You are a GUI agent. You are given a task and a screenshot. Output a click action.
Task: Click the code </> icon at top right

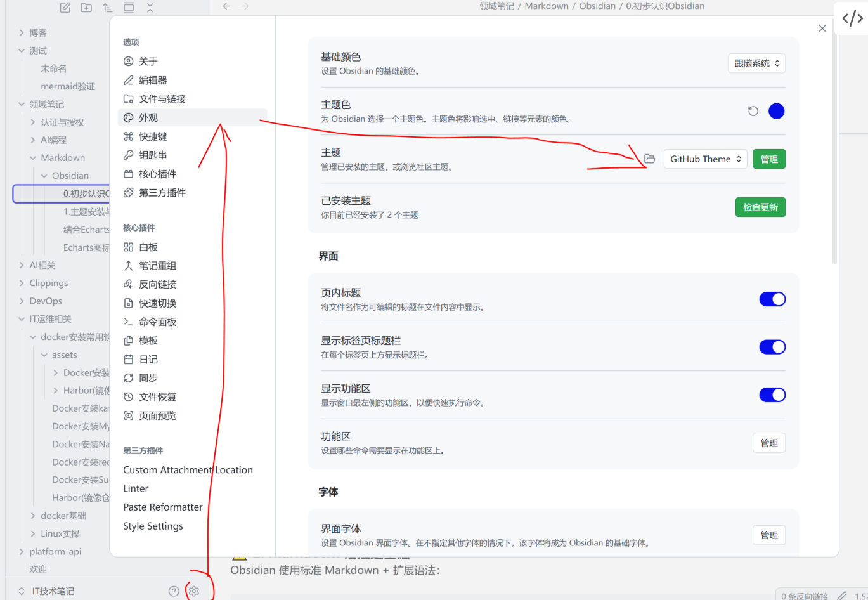click(x=852, y=18)
